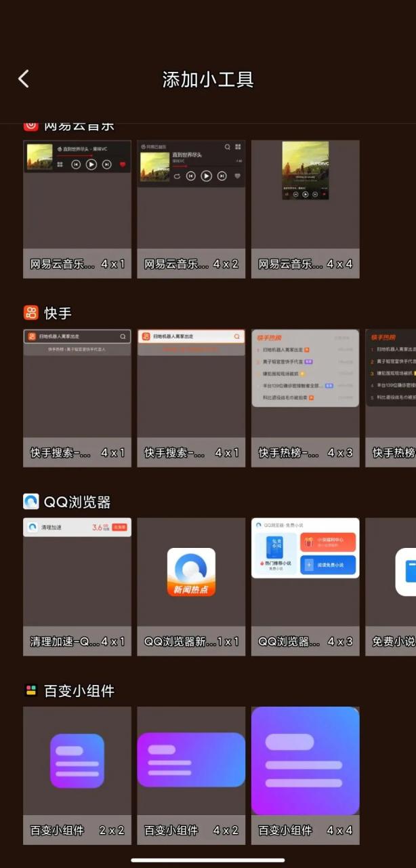Choose the 网易云音乐 4 x 2 widget label

191,264
